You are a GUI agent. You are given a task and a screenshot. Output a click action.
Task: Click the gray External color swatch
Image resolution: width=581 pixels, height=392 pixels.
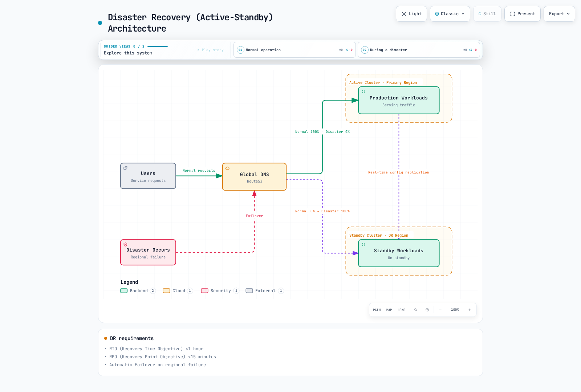click(249, 291)
